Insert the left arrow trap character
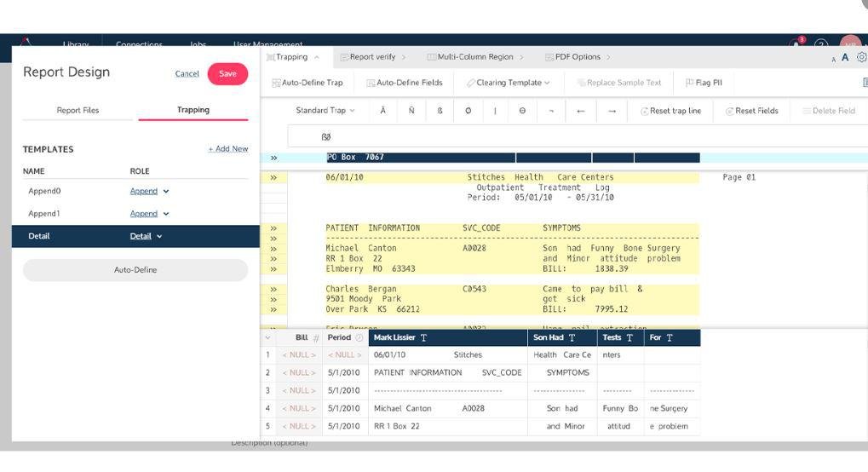The height and width of the screenshot is (472, 868). 580,111
